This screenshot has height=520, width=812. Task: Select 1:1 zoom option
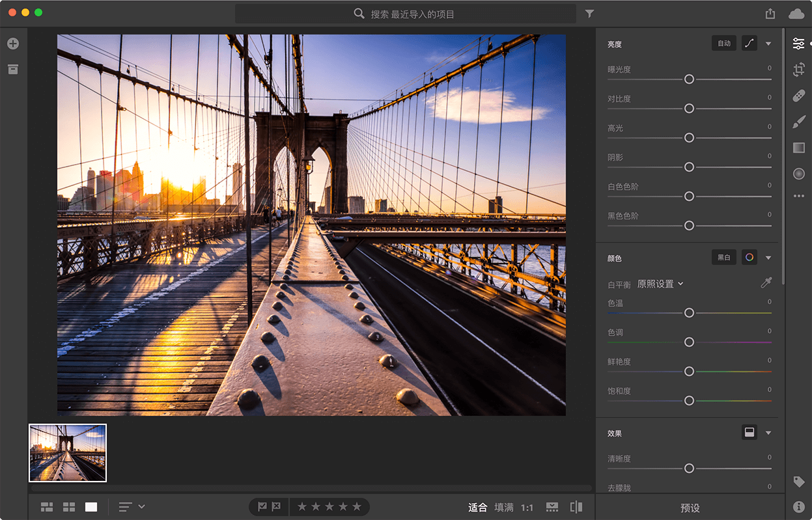[527, 507]
